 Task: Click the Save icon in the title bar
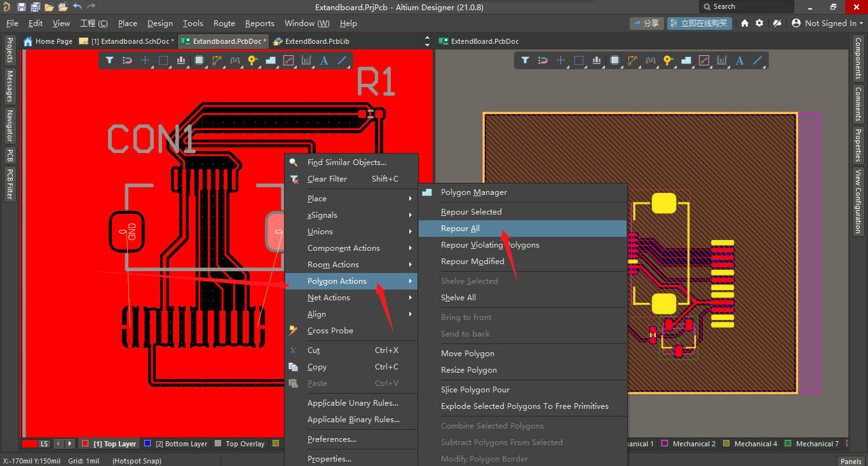22,7
